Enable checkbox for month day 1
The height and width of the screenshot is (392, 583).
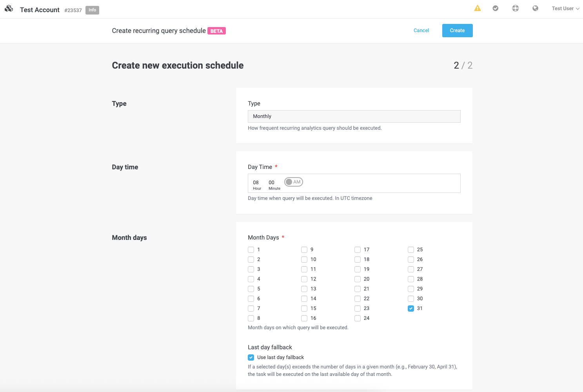coord(251,249)
